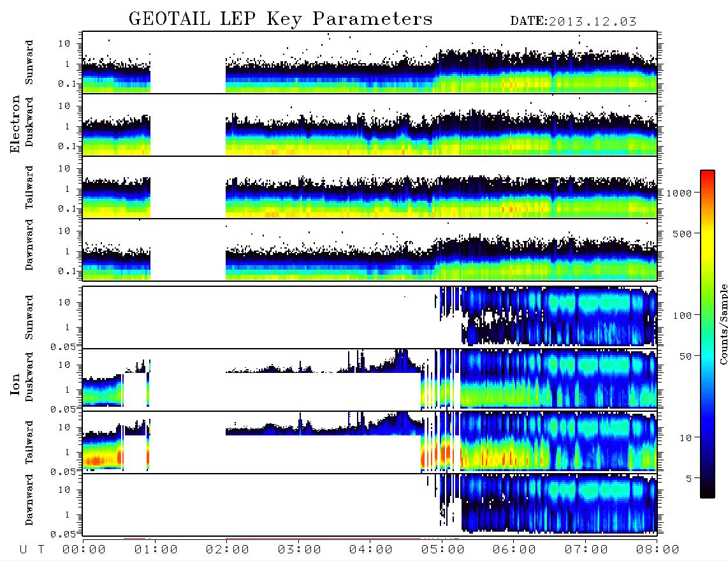Click the Ion "Duskward" panel label
728x561 pixels.
pyautogui.click(x=29, y=377)
